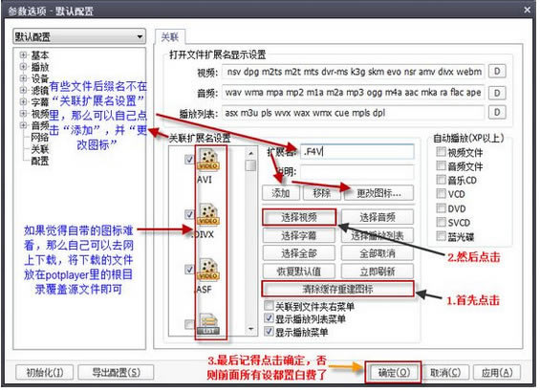Click the D button next to 视频 extensions
This screenshot has height=392, width=540.
click(x=497, y=72)
